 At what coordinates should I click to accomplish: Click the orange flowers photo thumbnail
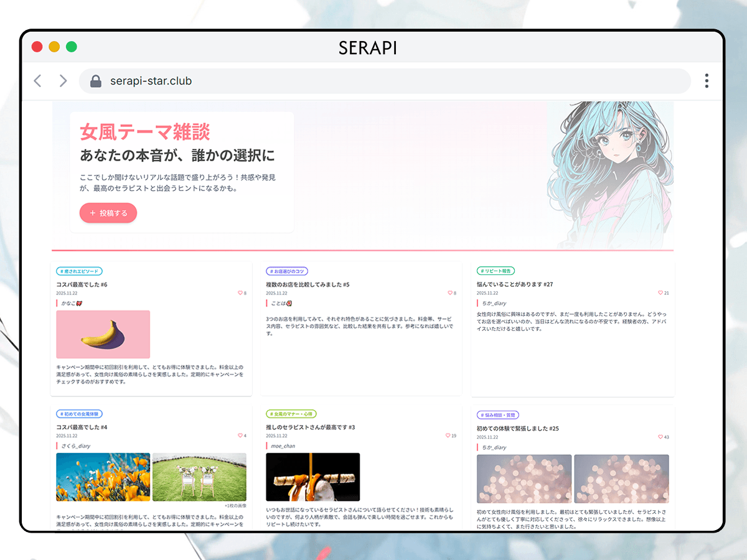pos(103,477)
